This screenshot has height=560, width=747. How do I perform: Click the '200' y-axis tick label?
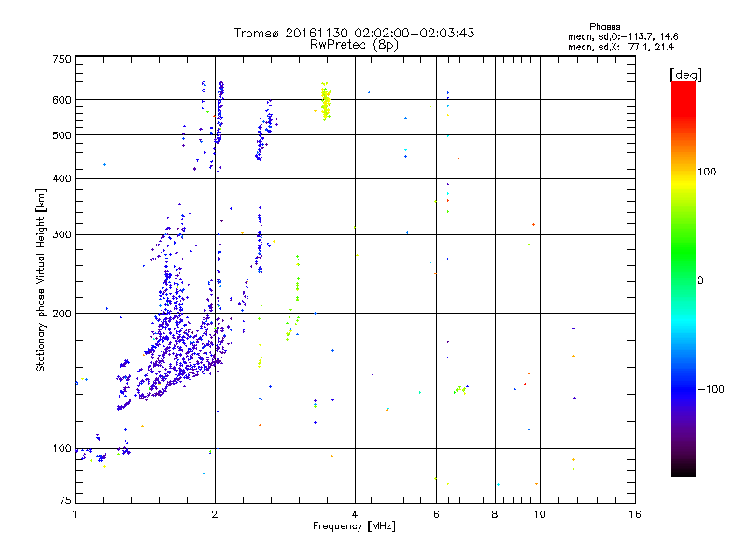[x=62, y=314]
